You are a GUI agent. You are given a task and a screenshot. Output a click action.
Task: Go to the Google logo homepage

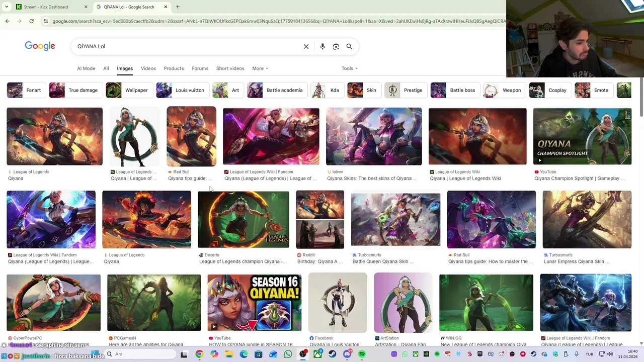pyautogui.click(x=40, y=46)
